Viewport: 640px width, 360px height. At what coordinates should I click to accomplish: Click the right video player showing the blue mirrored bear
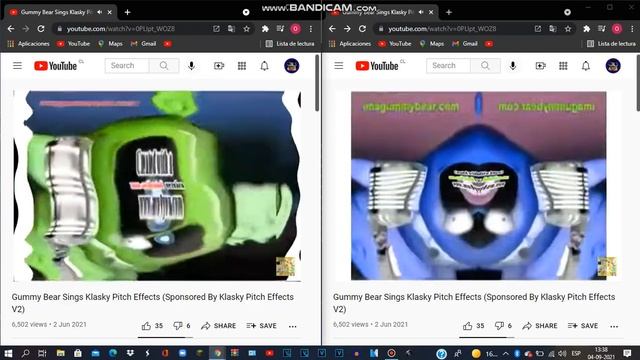point(479,186)
